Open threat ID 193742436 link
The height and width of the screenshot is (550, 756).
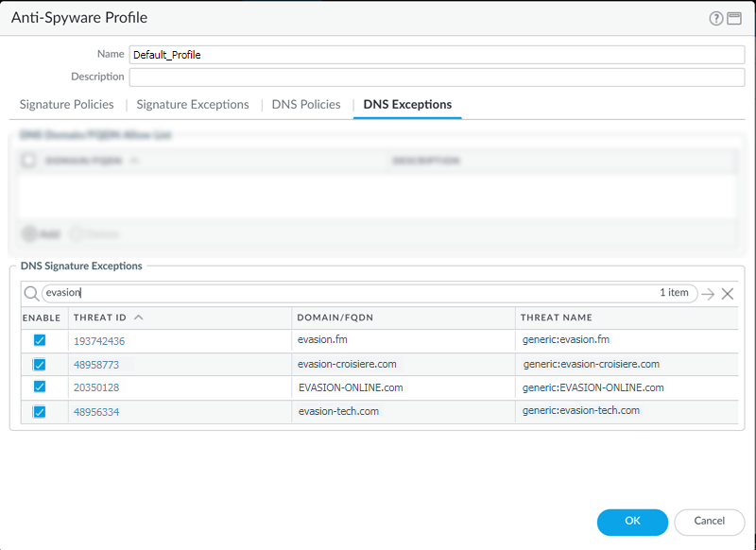[99, 340]
